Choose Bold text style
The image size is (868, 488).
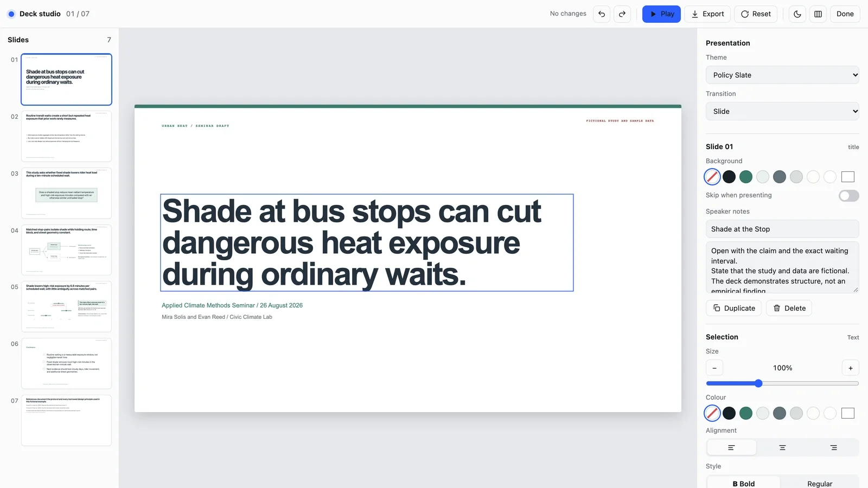coord(743,483)
